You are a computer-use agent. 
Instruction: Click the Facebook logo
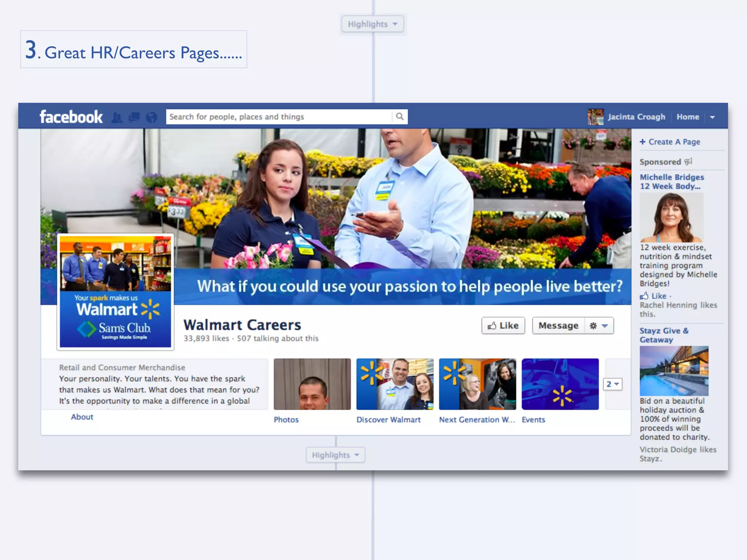71,117
